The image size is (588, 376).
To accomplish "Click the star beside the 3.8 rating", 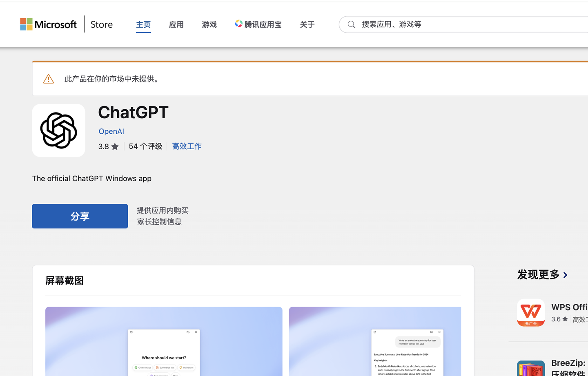I will (115, 146).
